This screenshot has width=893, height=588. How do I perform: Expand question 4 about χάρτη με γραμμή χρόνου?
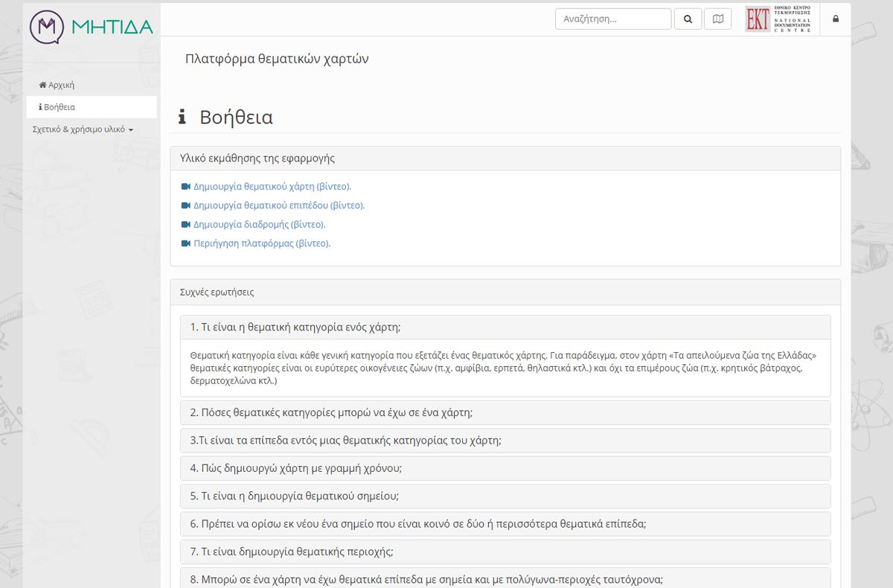pyautogui.click(x=295, y=468)
